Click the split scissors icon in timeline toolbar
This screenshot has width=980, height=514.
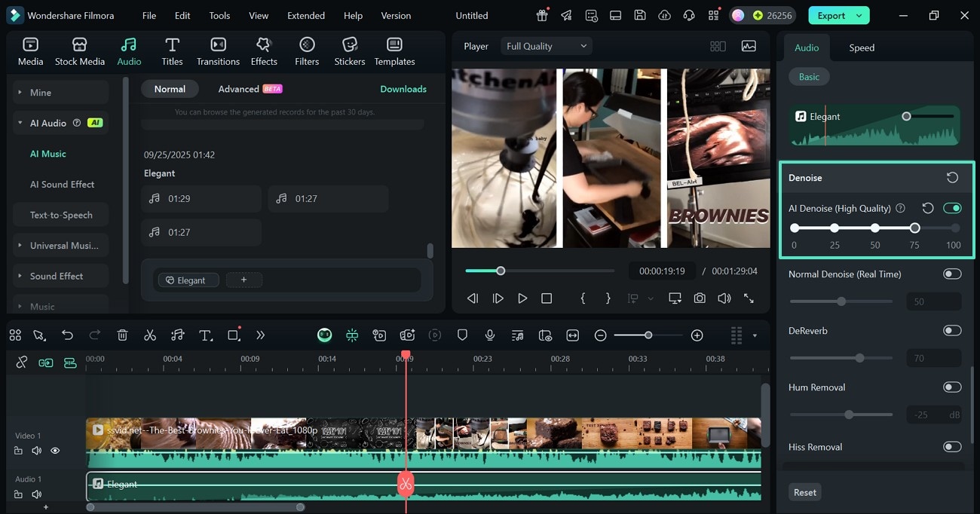point(150,335)
